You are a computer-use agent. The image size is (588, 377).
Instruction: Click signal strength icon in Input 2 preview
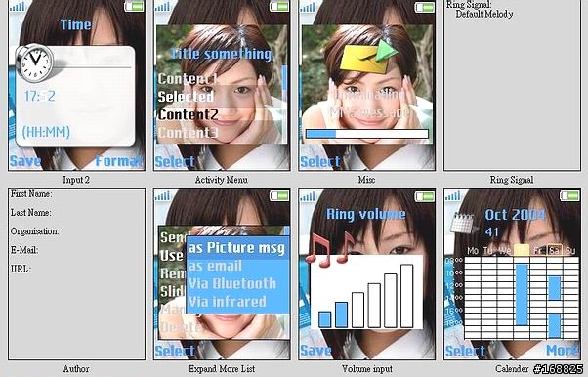[18, 7]
